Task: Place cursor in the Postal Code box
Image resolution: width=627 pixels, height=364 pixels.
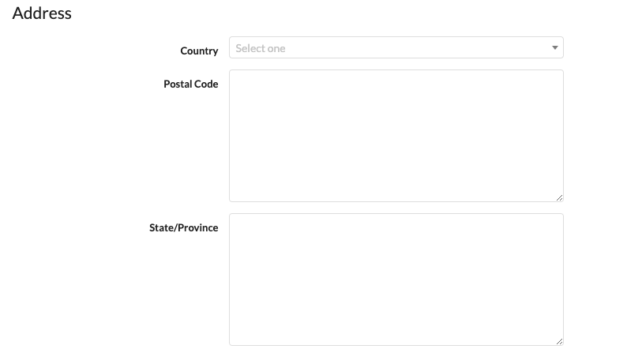Action: coord(396,136)
